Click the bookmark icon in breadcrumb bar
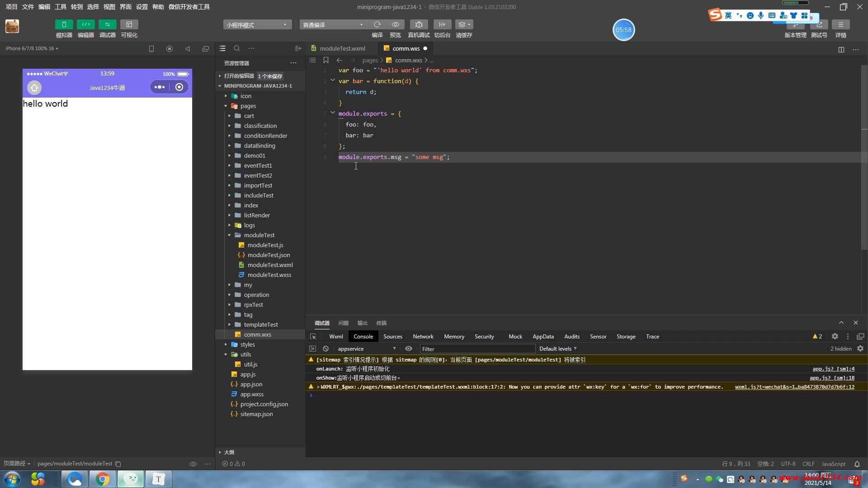868x488 pixels. click(325, 60)
